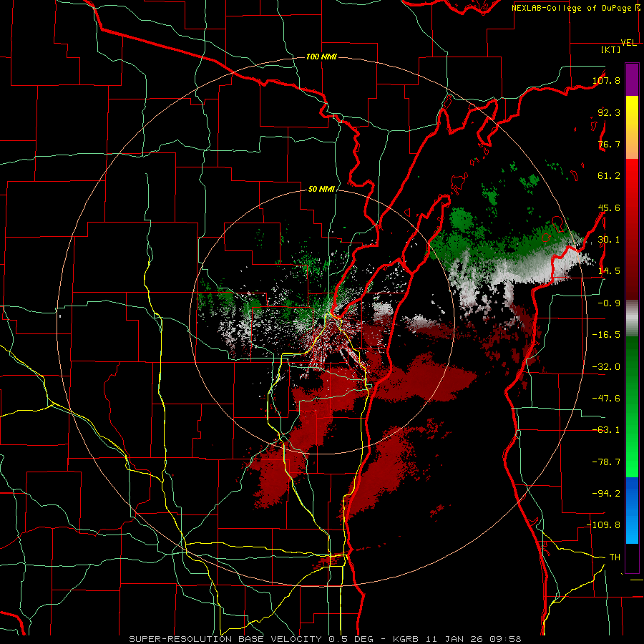Click the -47.6 velocity scale value
This screenshot has height=644, width=644.
606,399
